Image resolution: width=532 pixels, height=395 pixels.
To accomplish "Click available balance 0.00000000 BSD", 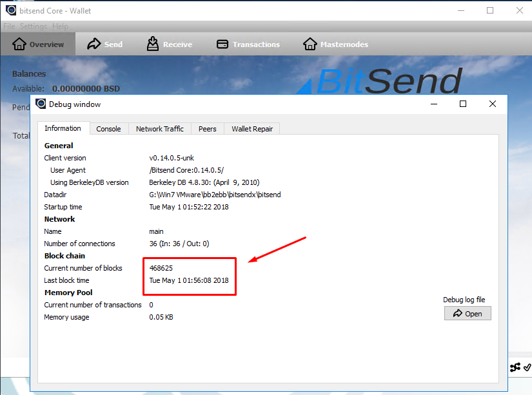I will coord(86,89).
